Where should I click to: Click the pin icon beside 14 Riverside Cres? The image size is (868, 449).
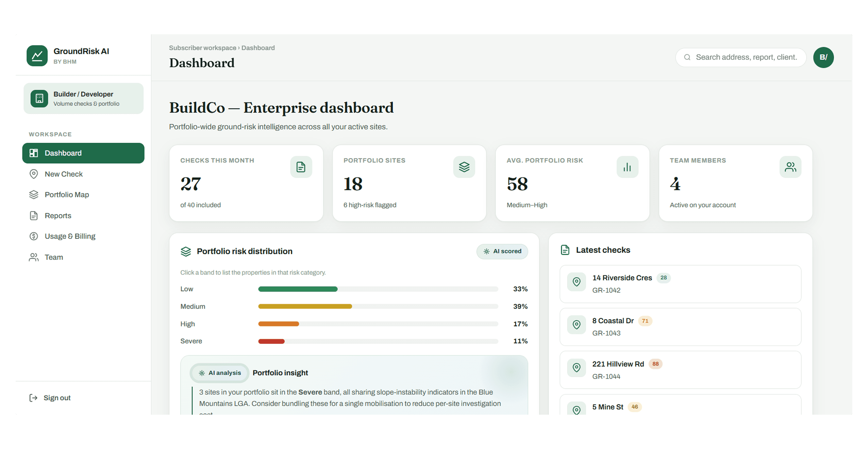576,282
